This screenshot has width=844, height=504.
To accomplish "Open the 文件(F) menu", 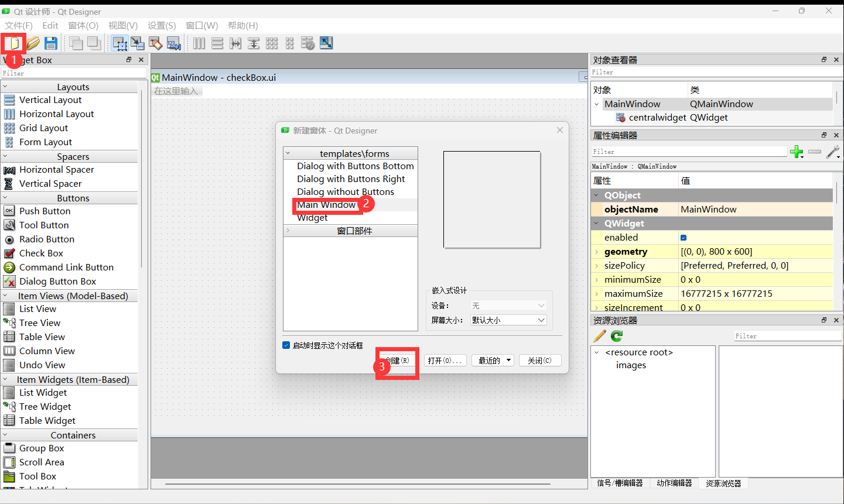I will pos(19,26).
